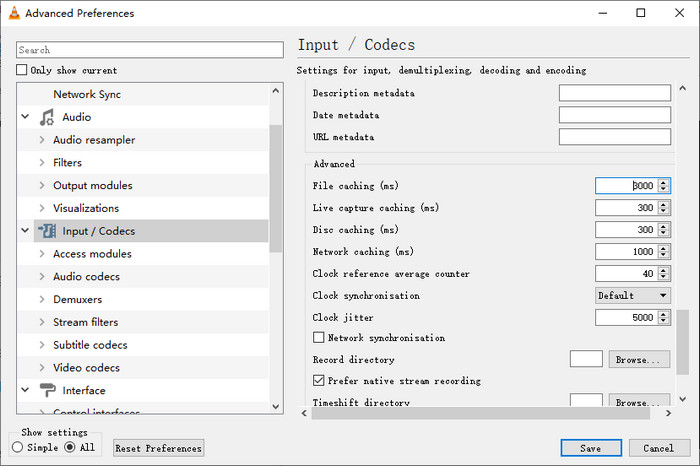Expand the Audio codecs node
700x466 pixels.
tap(42, 276)
